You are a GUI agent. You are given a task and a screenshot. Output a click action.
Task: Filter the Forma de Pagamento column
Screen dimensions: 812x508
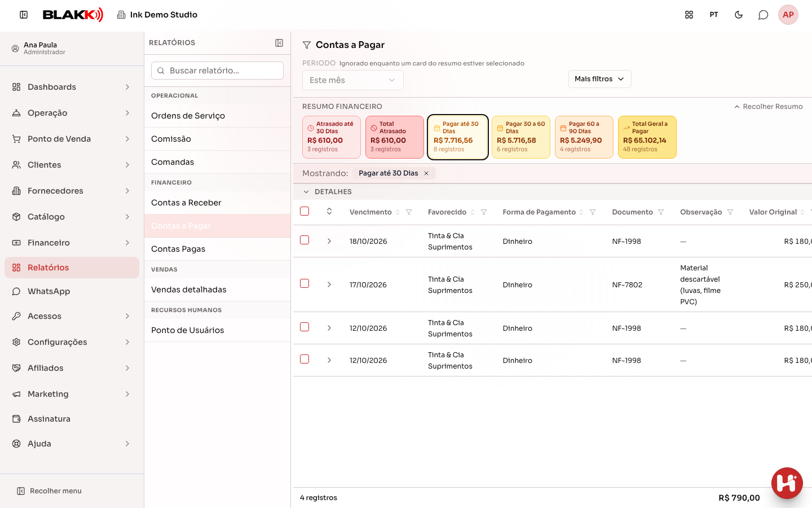pos(593,212)
